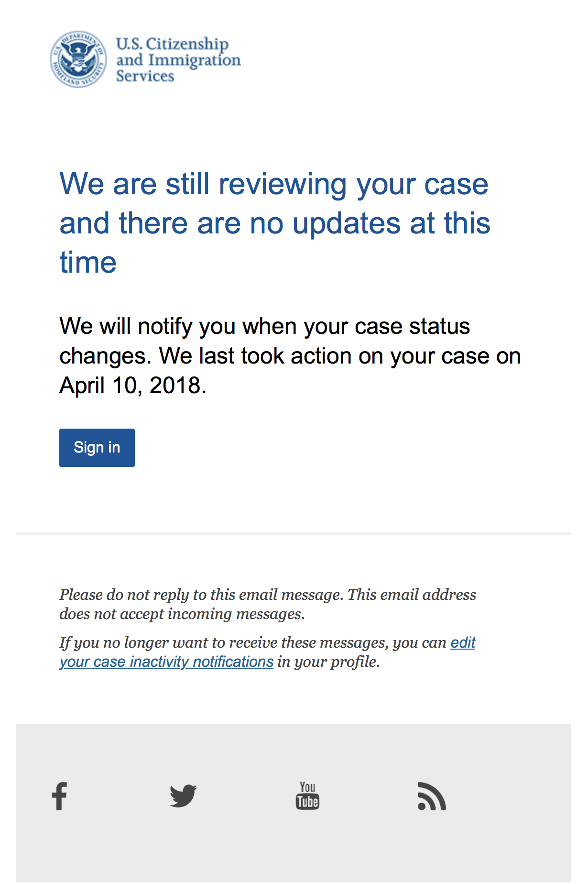Click the word 'time' ending the heading
The image size is (588, 884).
88,262
